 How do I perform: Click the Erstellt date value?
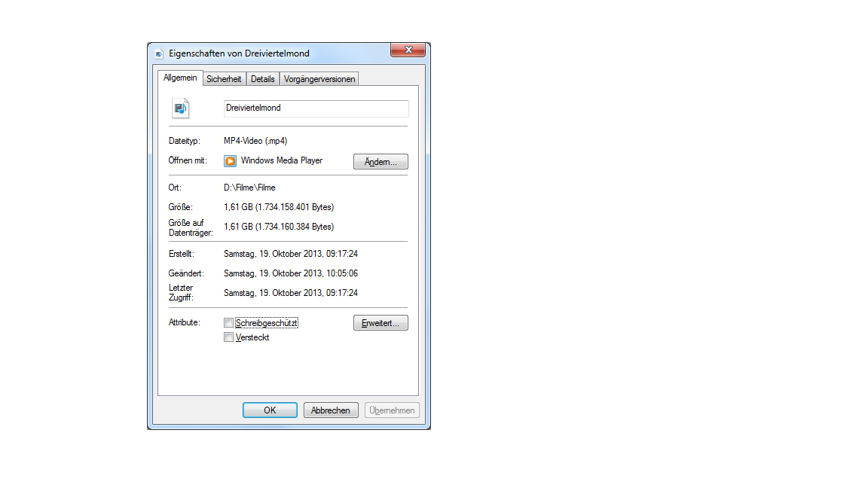pos(291,254)
